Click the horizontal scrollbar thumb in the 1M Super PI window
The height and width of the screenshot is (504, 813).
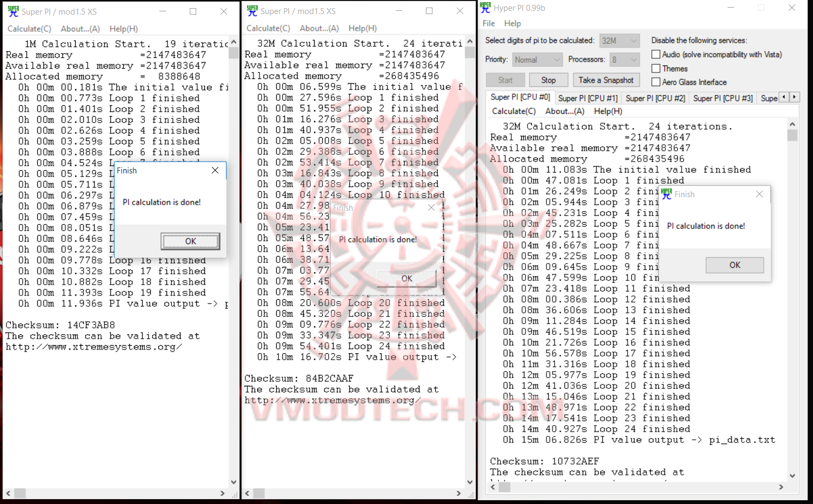(x=20, y=493)
